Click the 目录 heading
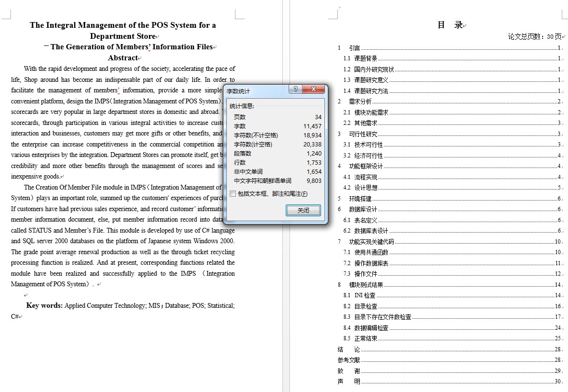 (x=450, y=25)
